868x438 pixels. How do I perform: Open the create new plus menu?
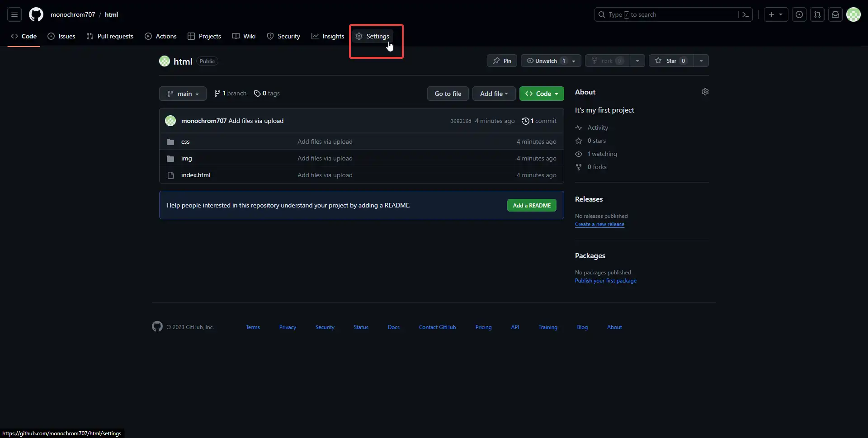click(776, 14)
